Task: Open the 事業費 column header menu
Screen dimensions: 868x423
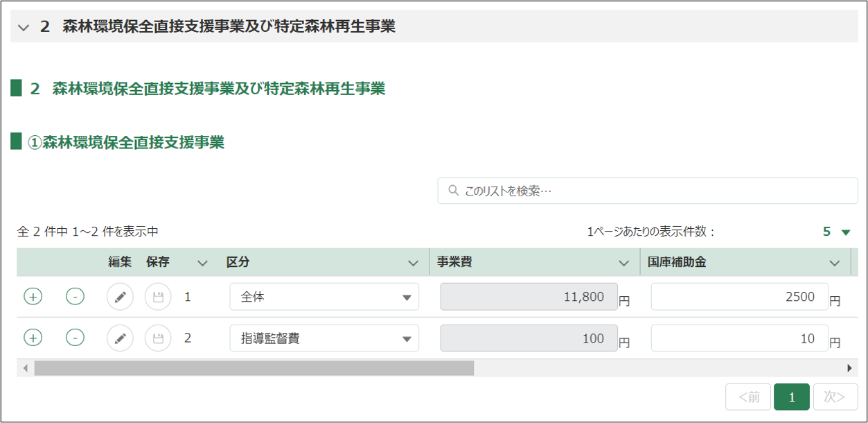Action: [x=623, y=263]
